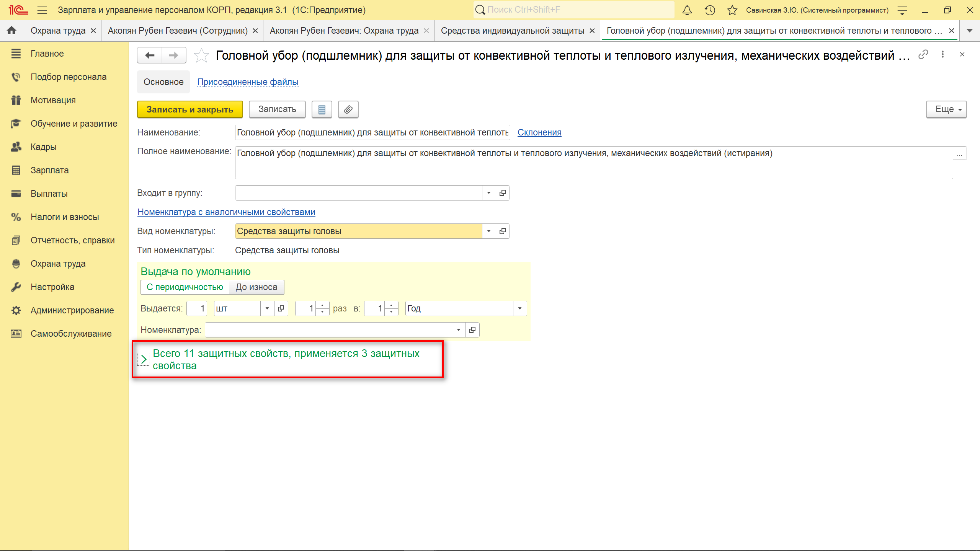
Task: Open the 'Еще' menu button
Action: 946,109
